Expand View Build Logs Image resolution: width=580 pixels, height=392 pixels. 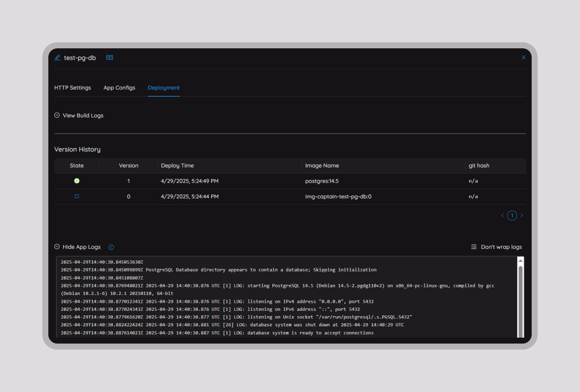[79, 116]
